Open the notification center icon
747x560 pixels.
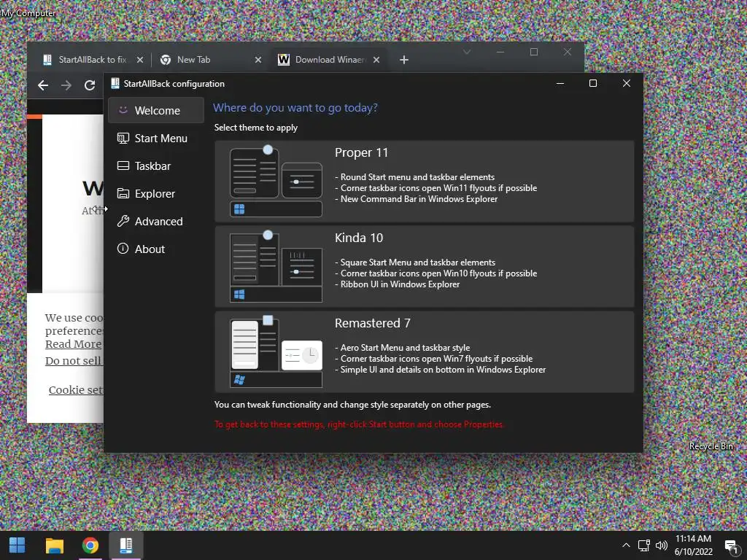tap(732, 545)
